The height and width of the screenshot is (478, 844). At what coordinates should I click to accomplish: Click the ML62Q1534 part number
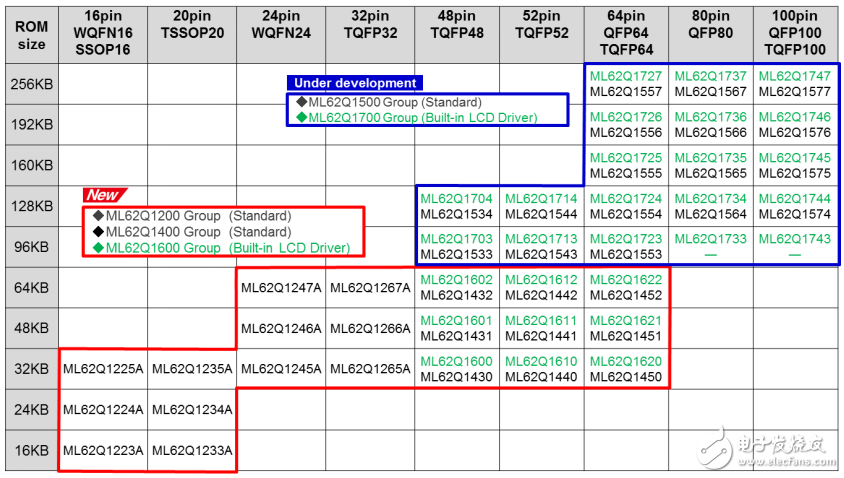(x=456, y=214)
